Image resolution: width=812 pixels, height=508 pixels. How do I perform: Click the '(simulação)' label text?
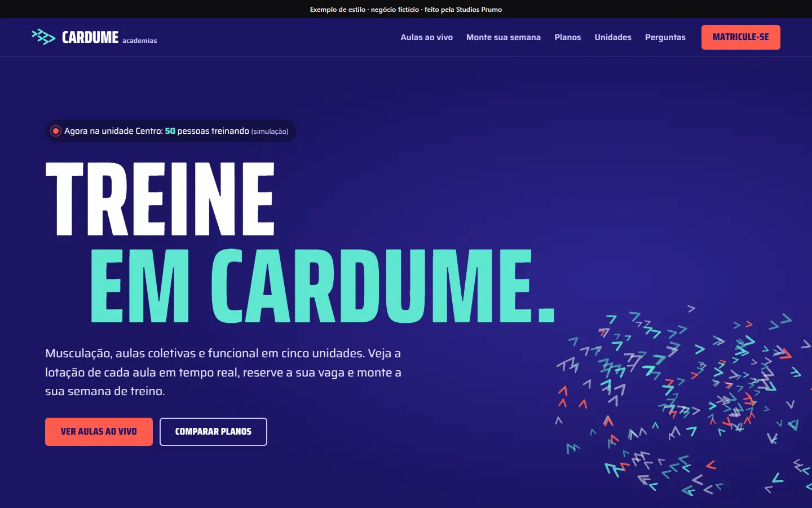[270, 132]
